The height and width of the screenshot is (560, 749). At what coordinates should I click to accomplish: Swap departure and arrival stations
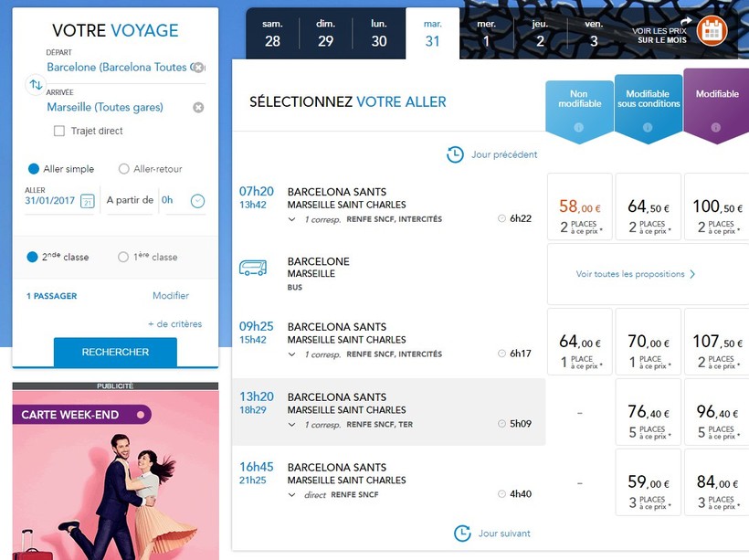36,85
